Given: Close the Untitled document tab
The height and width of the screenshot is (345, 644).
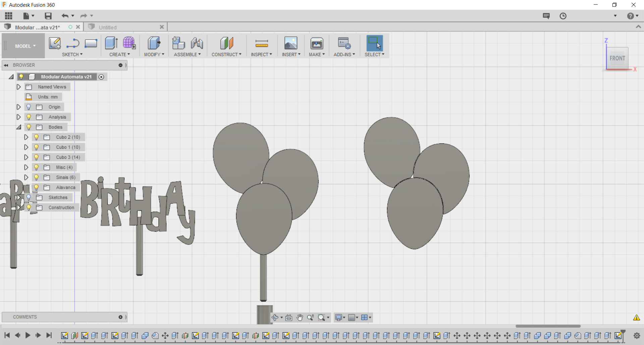Looking at the screenshot, I should [x=162, y=27].
